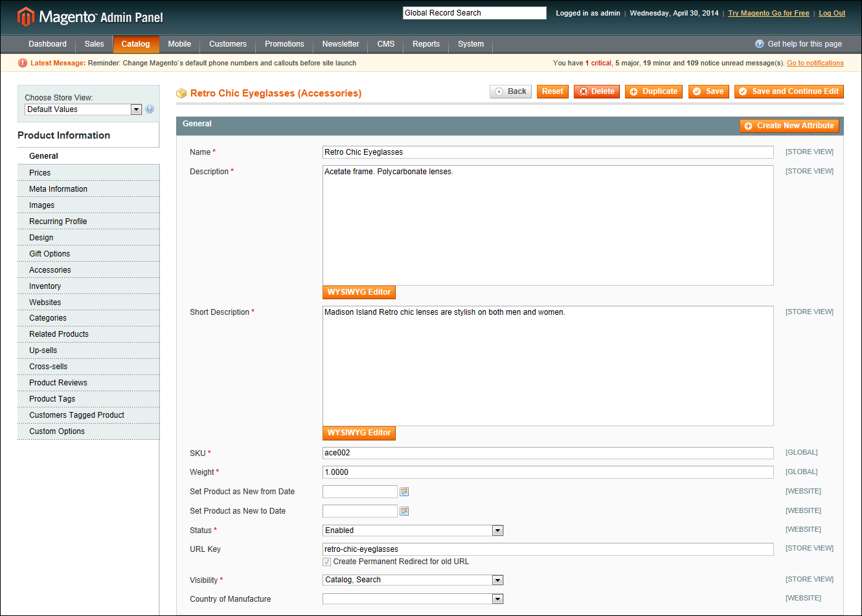The height and width of the screenshot is (616, 862).
Task: Open the Choose Store View dropdown
Action: (x=84, y=109)
